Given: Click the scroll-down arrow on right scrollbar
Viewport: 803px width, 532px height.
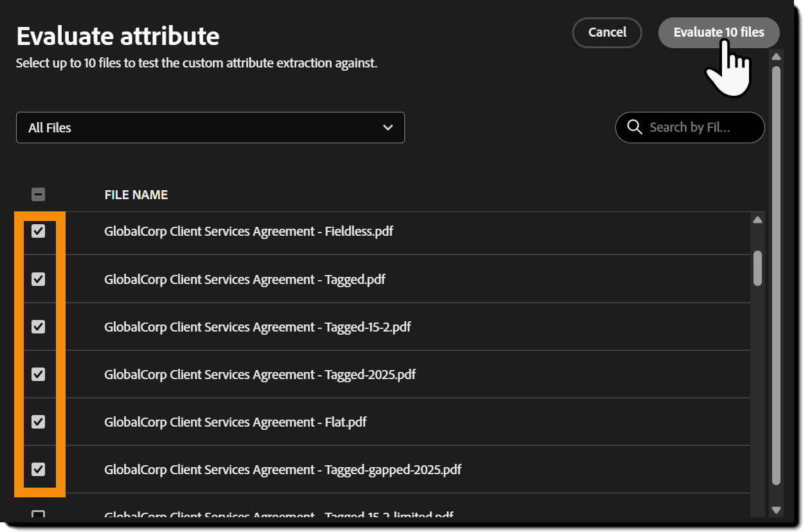Looking at the screenshot, I should click(x=775, y=510).
